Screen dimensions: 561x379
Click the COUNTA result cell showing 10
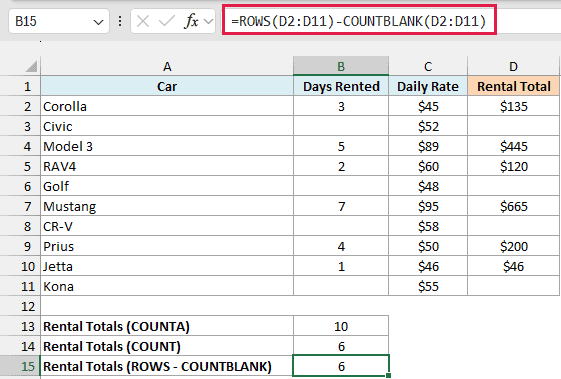[x=341, y=326]
